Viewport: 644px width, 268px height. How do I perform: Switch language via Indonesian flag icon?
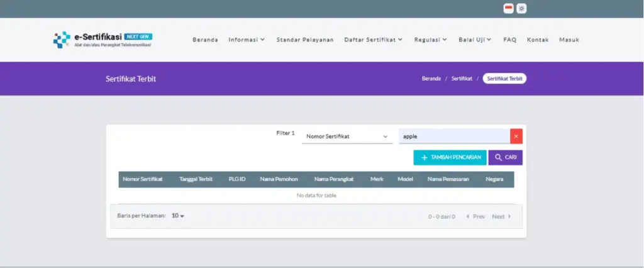pyautogui.click(x=508, y=9)
